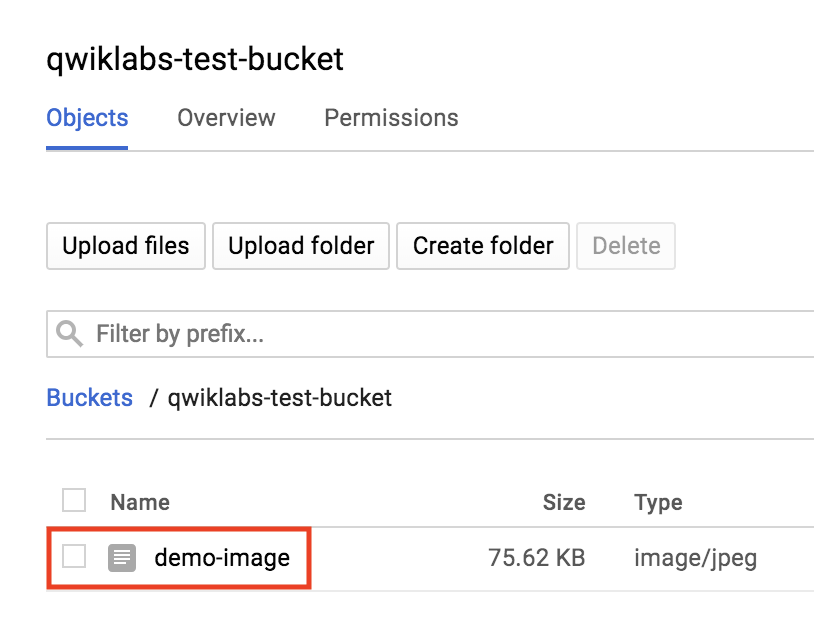Click the Upload folder button
814x626 pixels.
point(301,246)
